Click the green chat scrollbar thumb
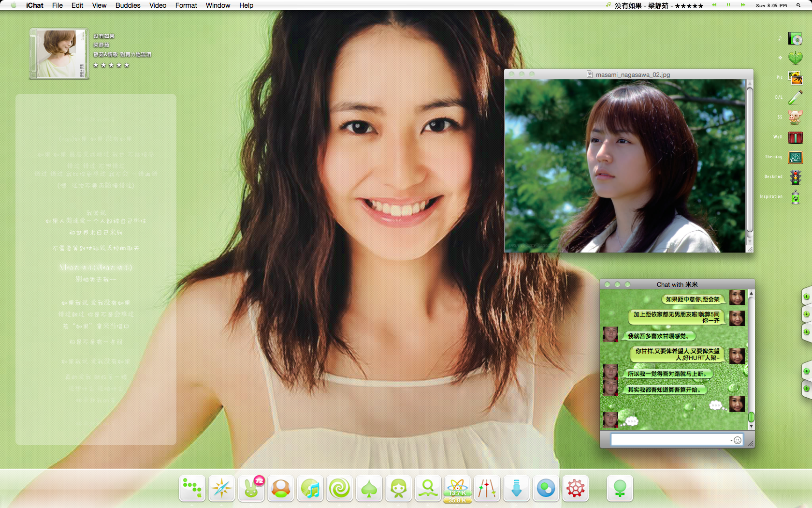 pos(751,417)
